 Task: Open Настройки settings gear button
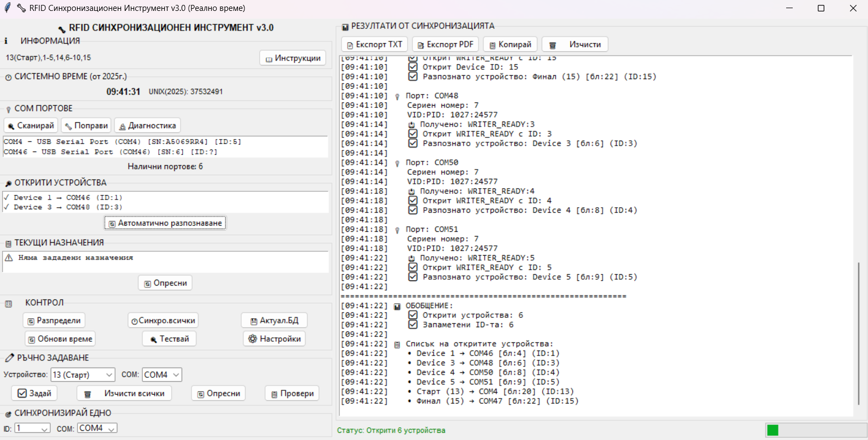pyautogui.click(x=274, y=339)
